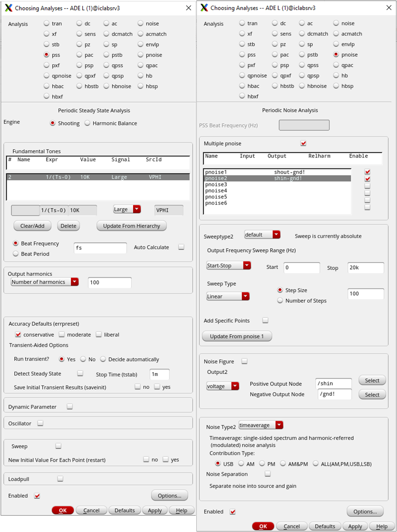Select the AM&PM contribution type

point(283,463)
